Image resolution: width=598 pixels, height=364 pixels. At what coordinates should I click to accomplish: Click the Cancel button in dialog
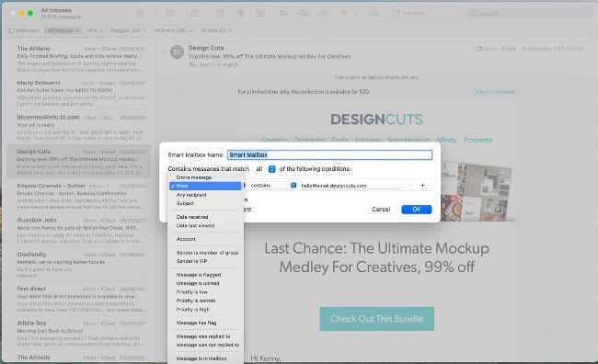381,210
